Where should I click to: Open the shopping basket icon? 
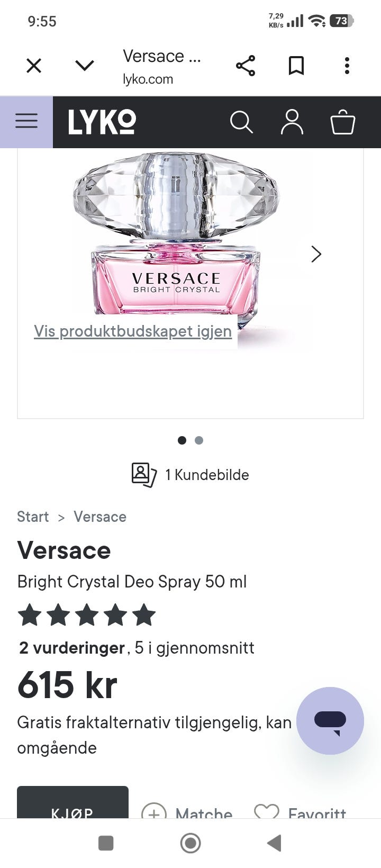342,122
